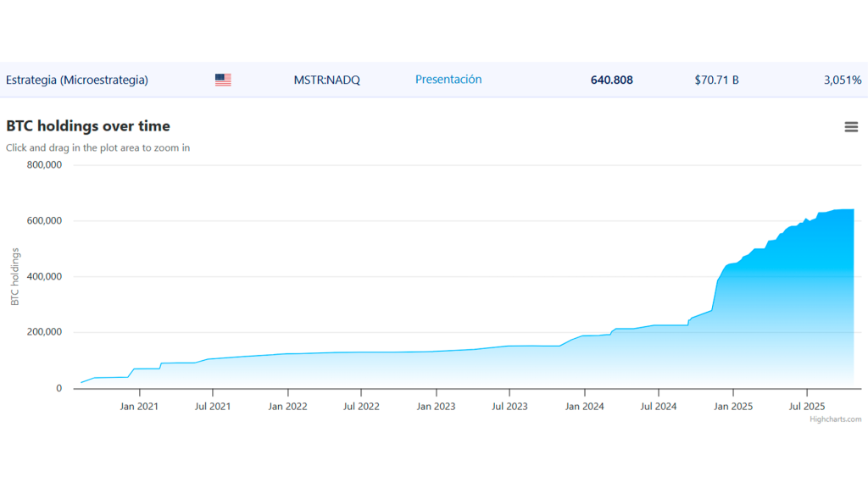Click the 640.808 holdings figure
This screenshot has width=868, height=488.
[611, 80]
